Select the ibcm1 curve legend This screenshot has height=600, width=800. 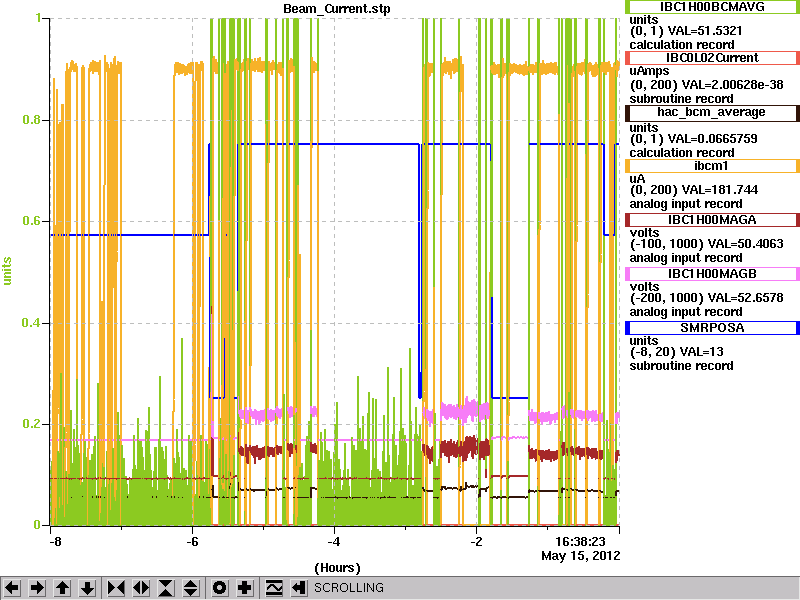712,166
